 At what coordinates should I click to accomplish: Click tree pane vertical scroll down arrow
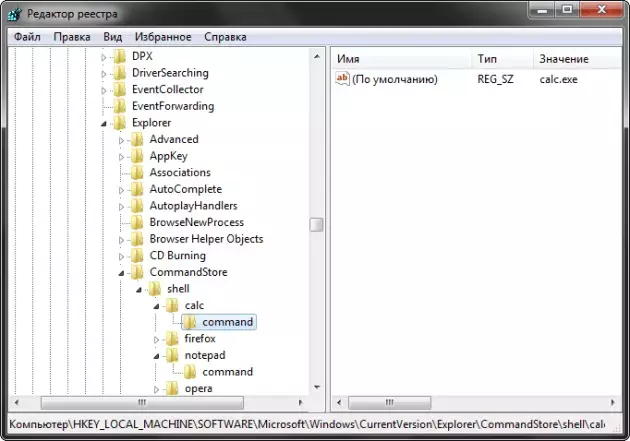coord(317,387)
